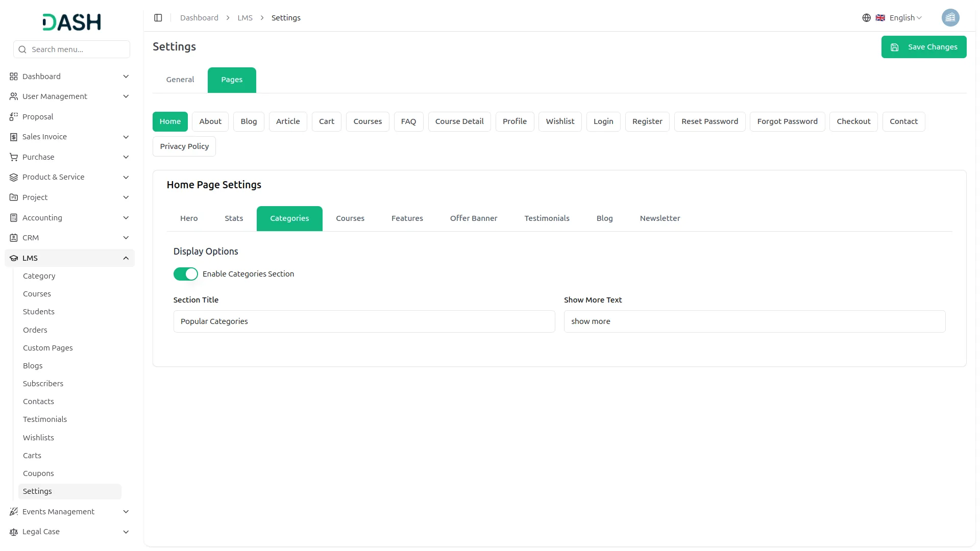Click the Sales Invoice icon
Viewport: 980px width, 551px height.
point(14,137)
